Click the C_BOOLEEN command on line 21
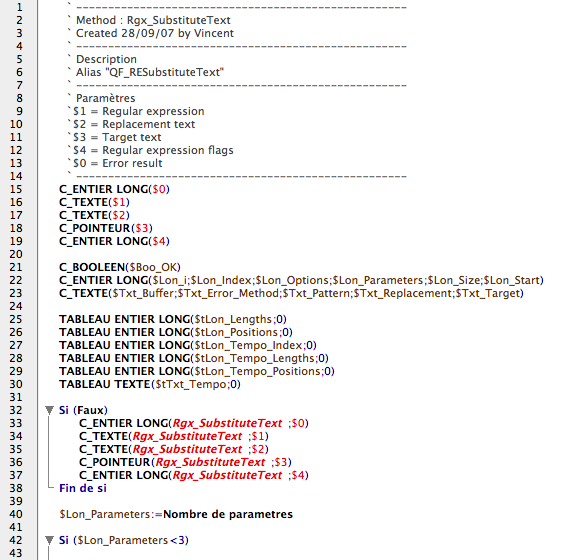Viewport: 583px width, 560px height. click(92, 267)
